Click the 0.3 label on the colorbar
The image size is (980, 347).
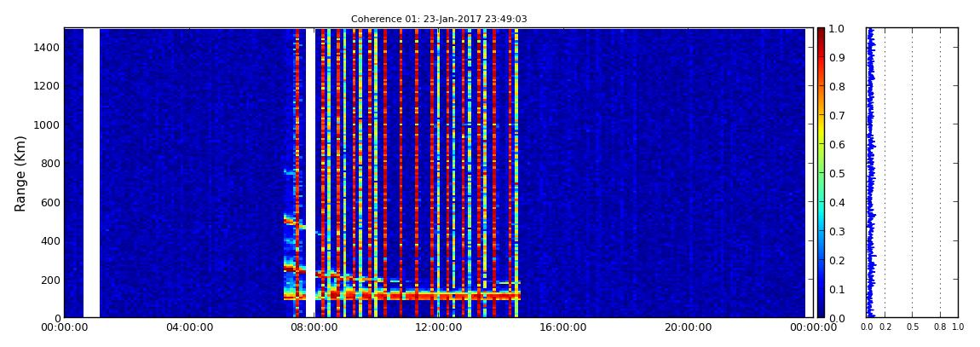[x=836, y=231]
